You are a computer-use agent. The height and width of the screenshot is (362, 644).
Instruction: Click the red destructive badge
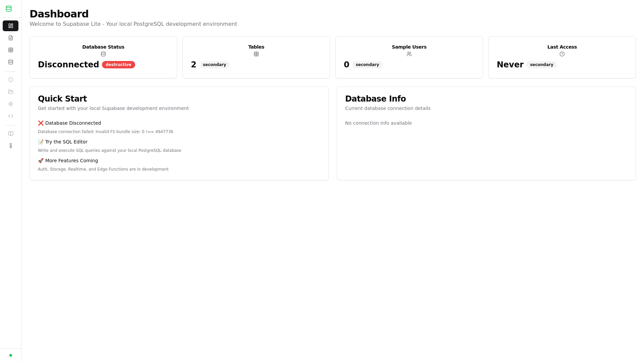(118, 65)
